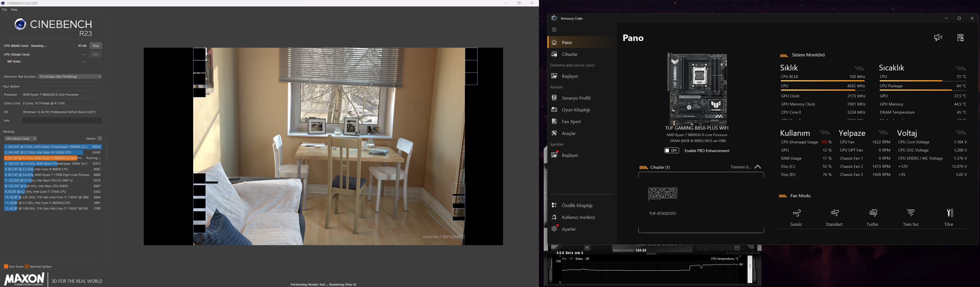Select the Threadripper 2990WX ranking row
Image resolution: width=980 pixels, height=287 pixels.
tap(53, 147)
